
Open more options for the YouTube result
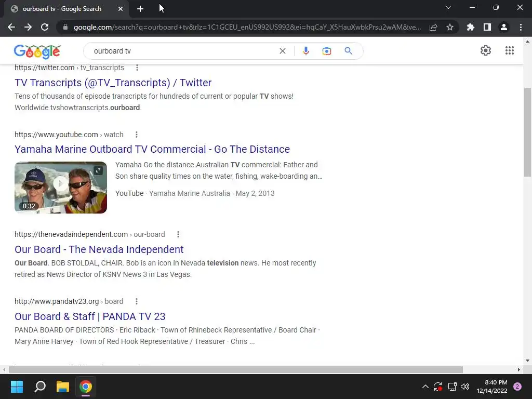[x=137, y=135]
